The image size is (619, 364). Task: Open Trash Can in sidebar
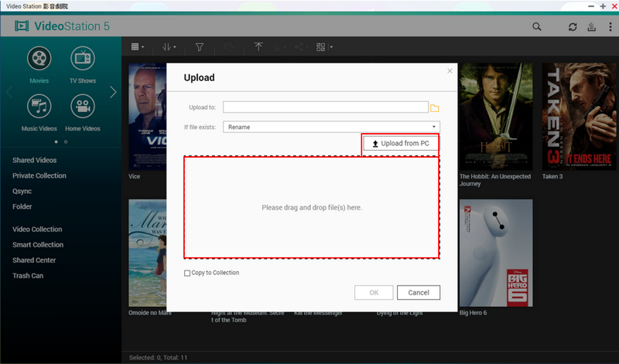tap(28, 276)
